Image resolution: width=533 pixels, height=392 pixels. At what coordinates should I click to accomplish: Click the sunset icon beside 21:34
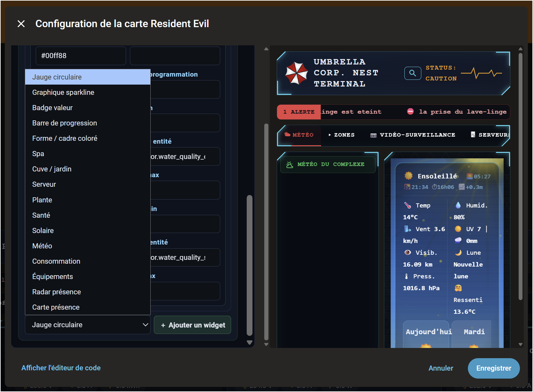point(407,187)
